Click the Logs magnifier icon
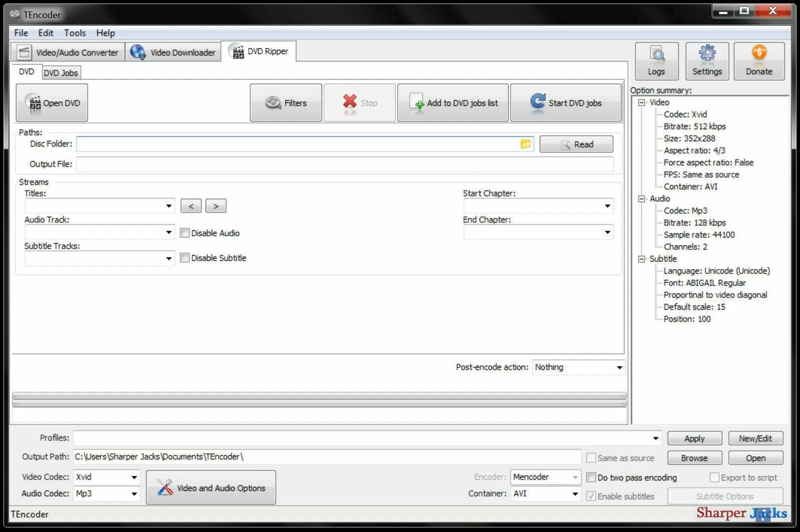The image size is (800, 532). [x=657, y=54]
